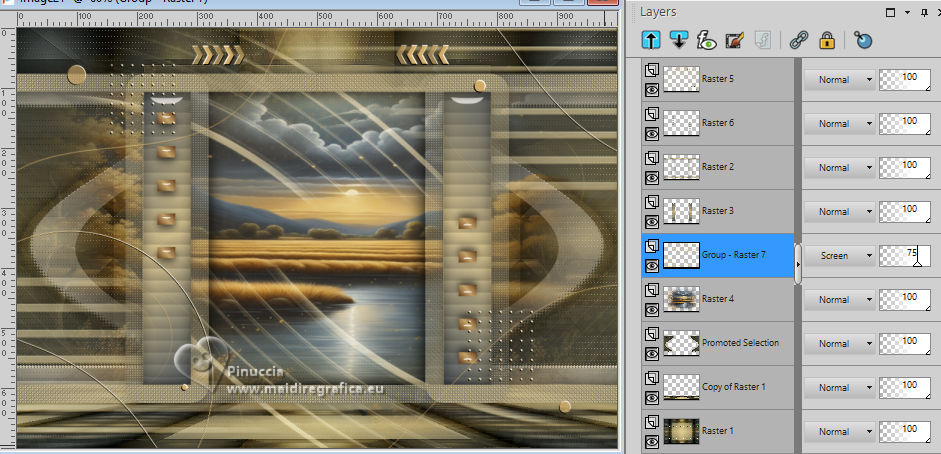Click the blue sphere icon in Layers toolbar

(862, 41)
